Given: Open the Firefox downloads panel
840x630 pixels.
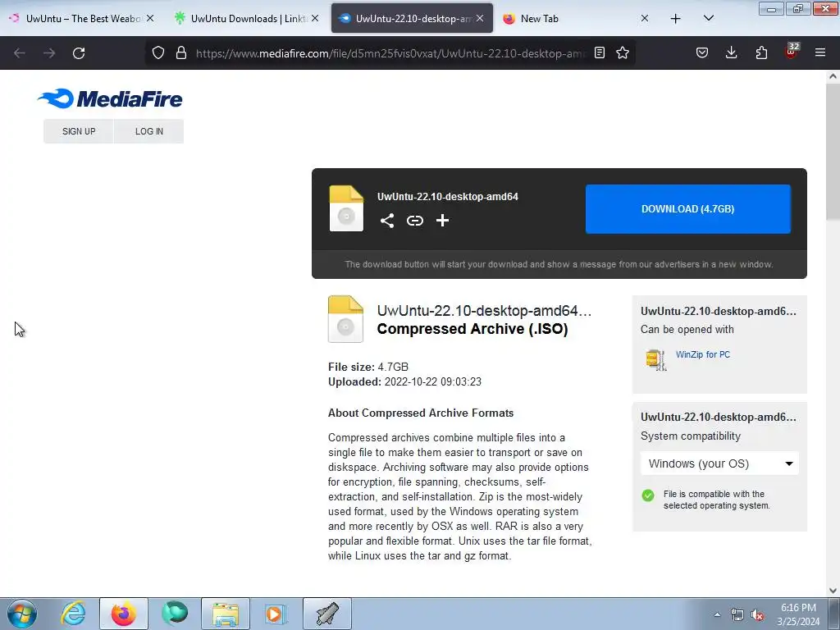Looking at the screenshot, I should (x=731, y=53).
